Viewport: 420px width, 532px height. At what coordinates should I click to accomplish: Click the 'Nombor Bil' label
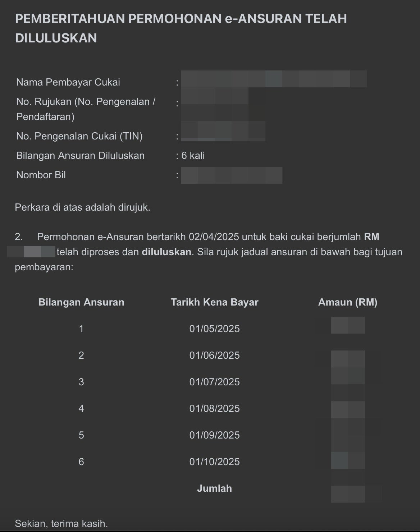[41, 175]
